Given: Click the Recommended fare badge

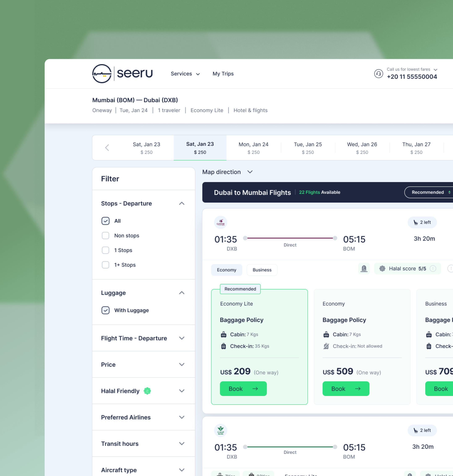Looking at the screenshot, I should 240,289.
